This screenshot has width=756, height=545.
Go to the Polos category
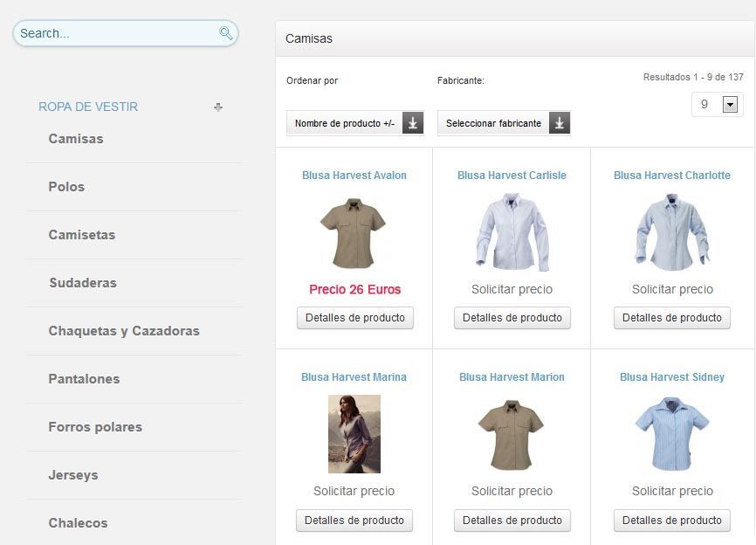coord(66,187)
